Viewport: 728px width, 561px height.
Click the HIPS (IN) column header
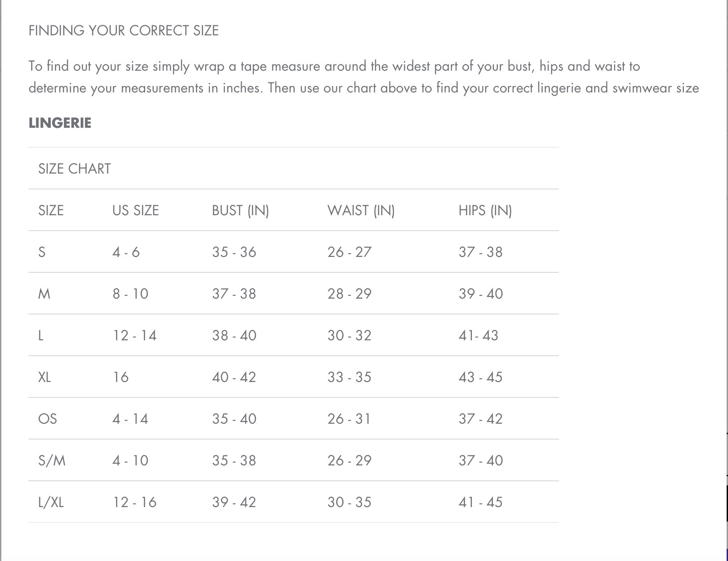point(485,210)
